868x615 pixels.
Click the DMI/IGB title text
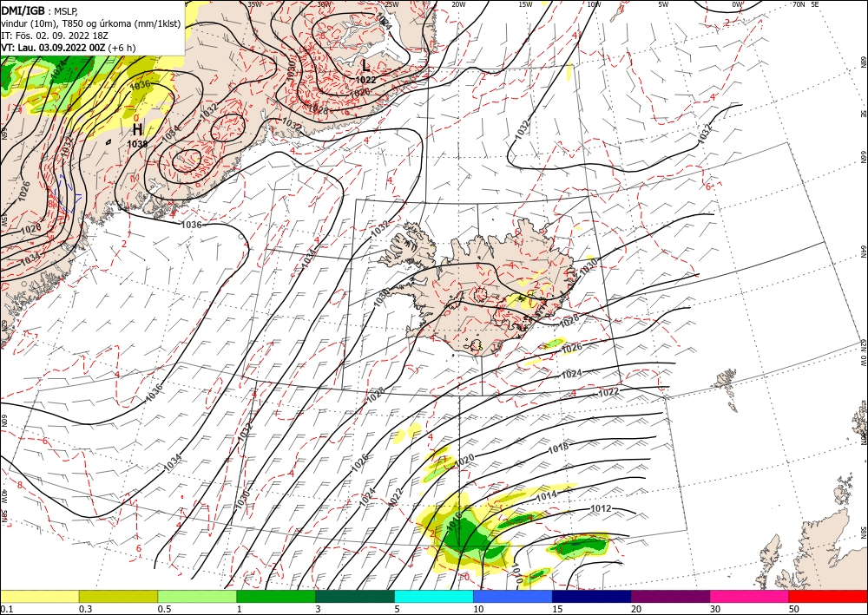23,10
